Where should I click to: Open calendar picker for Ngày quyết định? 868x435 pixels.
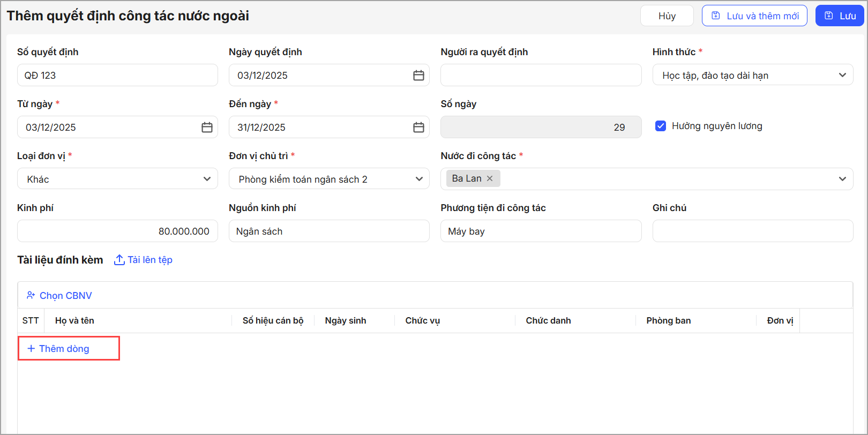(x=418, y=76)
